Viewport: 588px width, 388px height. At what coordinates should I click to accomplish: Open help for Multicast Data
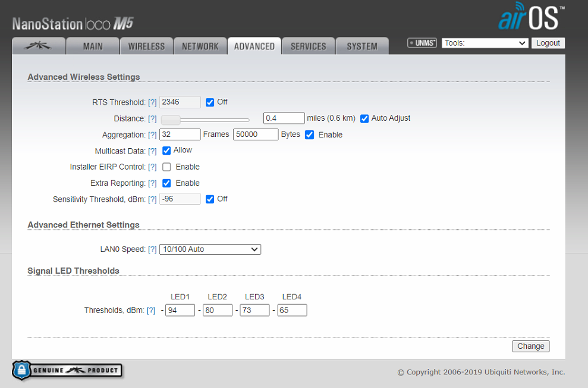coord(152,151)
